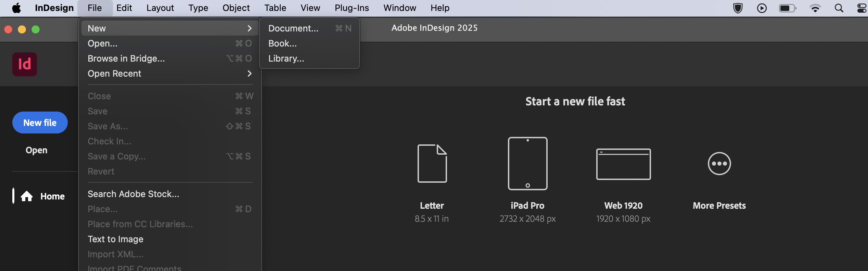Click the InDesign Id logo icon
Image resolution: width=868 pixels, height=271 pixels.
coord(25,64)
